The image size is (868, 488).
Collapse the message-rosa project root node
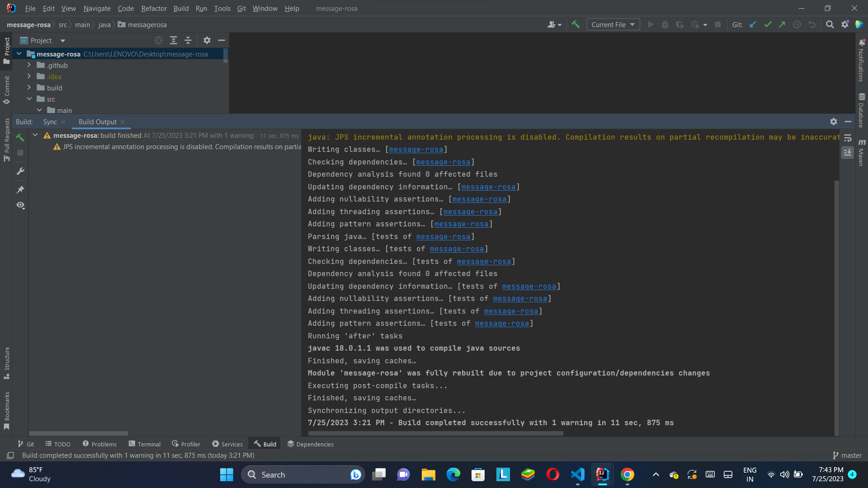pyautogui.click(x=20, y=53)
